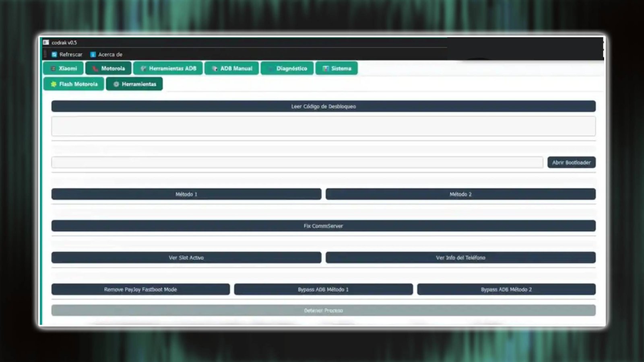644x362 pixels.
Task: Switch to the Motorola tab
Action: [x=108, y=68]
